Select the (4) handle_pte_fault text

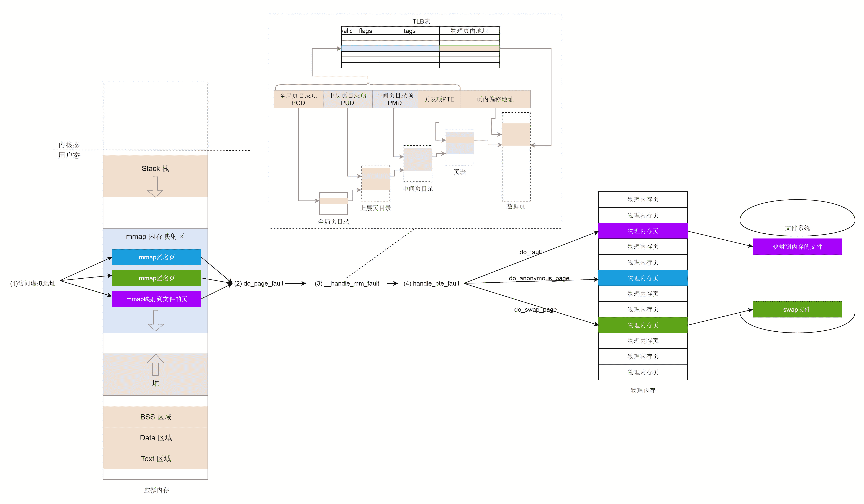(431, 283)
